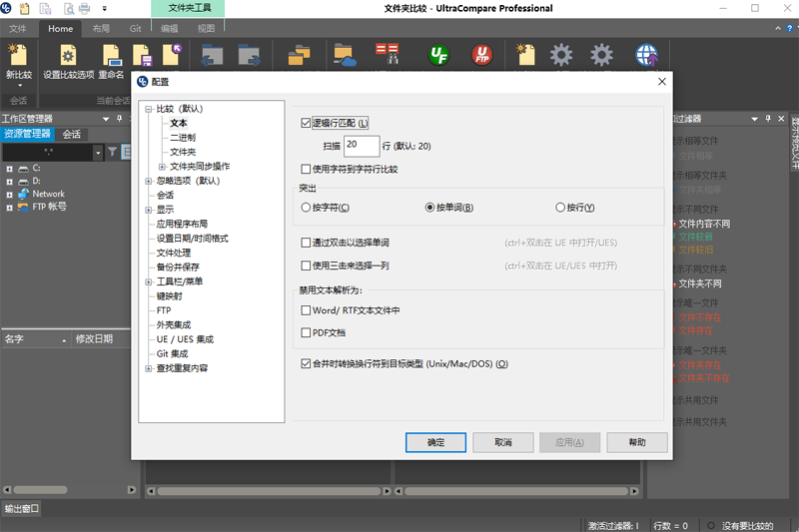Image resolution: width=799 pixels, height=532 pixels.
Task: Click the new file star icon beside gears
Action: pos(525,55)
